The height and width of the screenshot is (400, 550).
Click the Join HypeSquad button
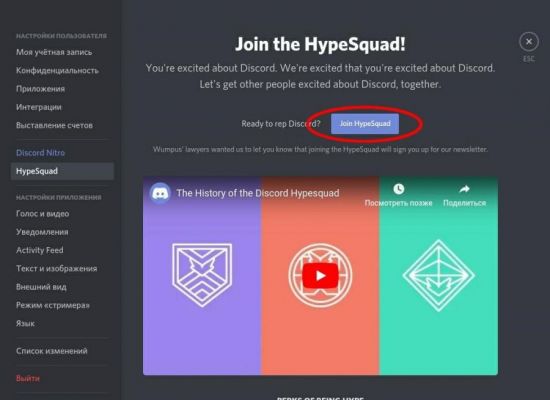pos(365,124)
